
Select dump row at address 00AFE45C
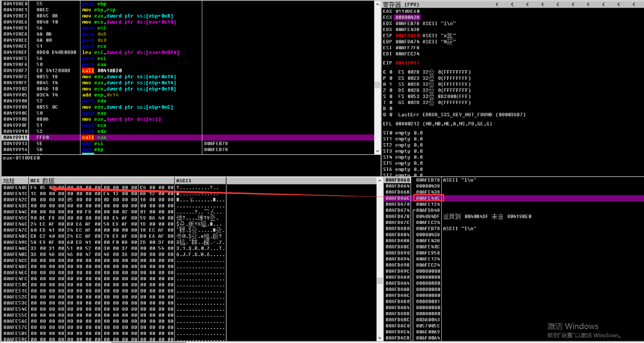[188, 218]
